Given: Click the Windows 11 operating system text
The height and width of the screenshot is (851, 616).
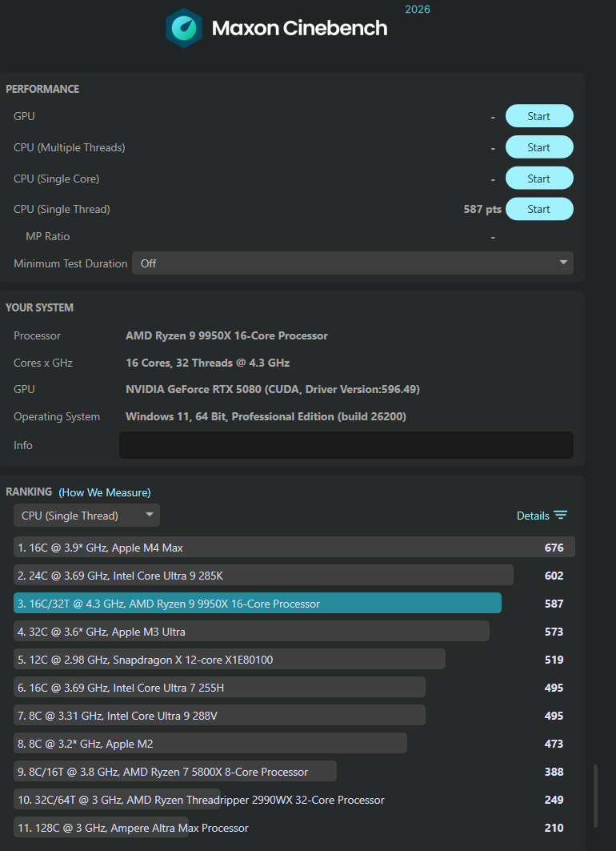Looking at the screenshot, I should click(266, 416).
